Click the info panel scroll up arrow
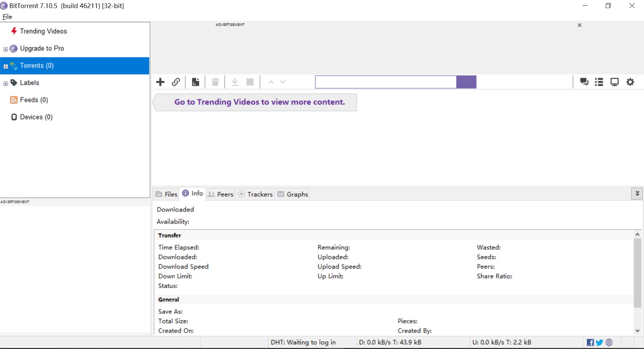Viewport: 644px width, 349px height. coord(637,234)
